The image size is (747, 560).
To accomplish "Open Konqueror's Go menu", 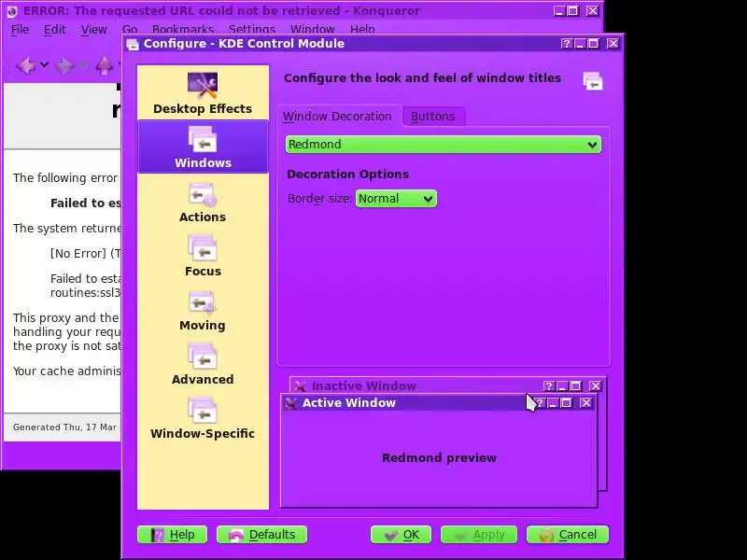I will click(x=130, y=30).
